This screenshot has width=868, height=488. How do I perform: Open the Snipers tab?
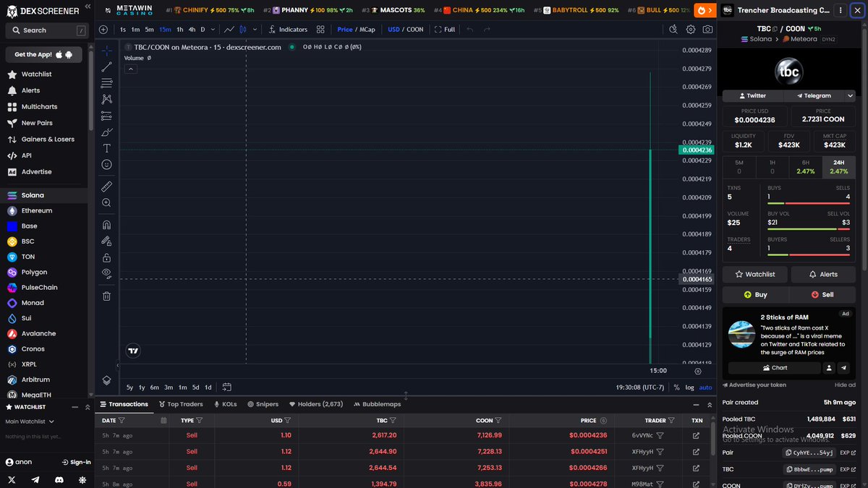(263, 404)
